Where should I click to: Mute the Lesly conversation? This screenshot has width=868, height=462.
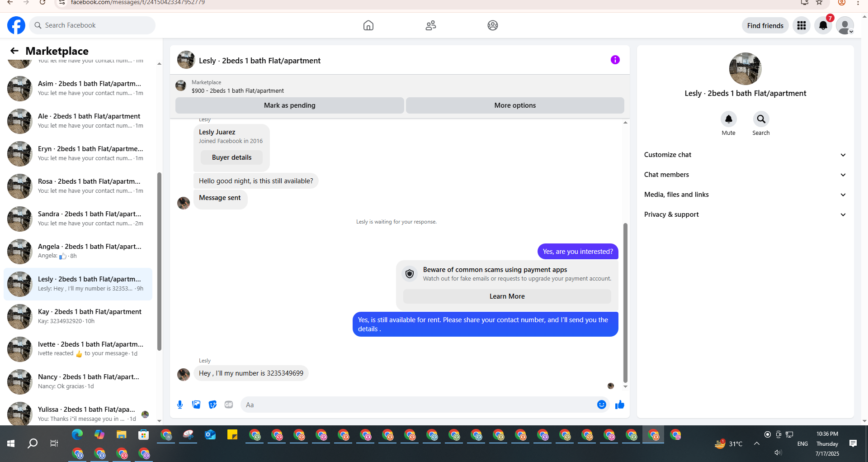click(x=728, y=119)
